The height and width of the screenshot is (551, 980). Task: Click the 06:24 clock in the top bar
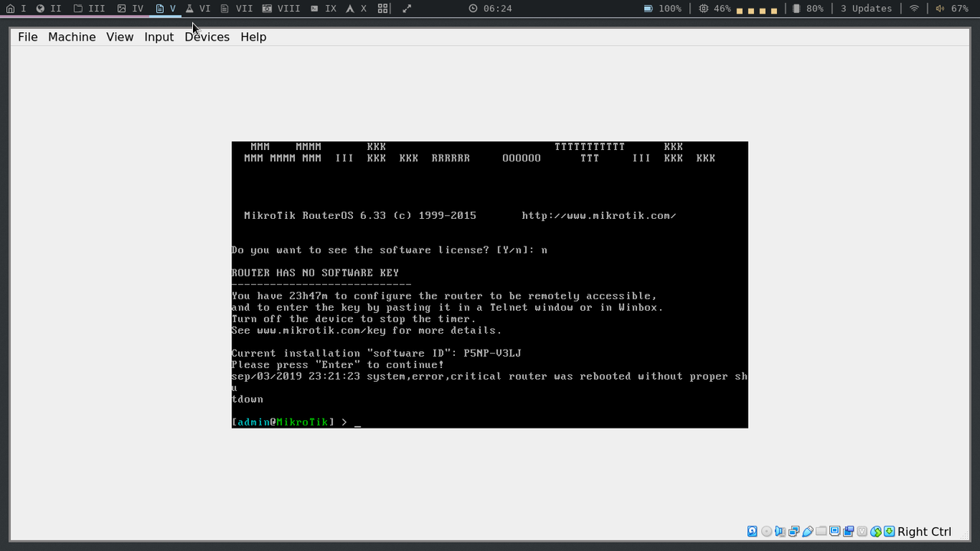pos(490,8)
